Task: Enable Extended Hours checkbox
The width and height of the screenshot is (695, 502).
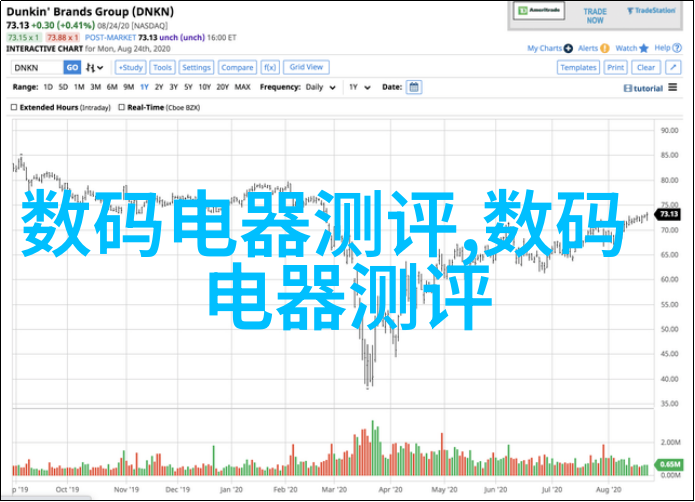Action: pos(14,107)
